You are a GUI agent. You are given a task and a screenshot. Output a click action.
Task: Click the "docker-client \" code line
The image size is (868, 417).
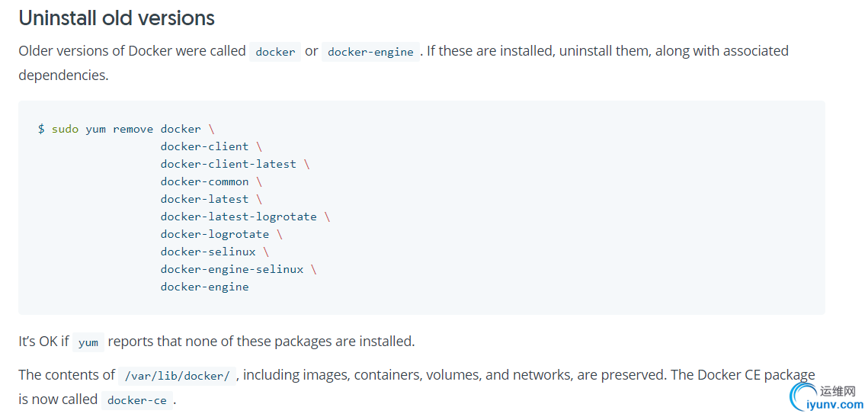[x=211, y=147]
